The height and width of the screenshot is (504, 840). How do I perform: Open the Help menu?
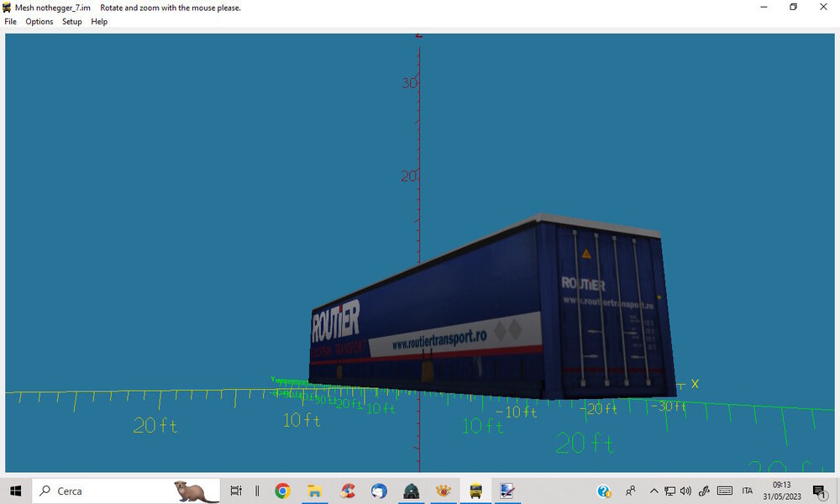point(99,22)
